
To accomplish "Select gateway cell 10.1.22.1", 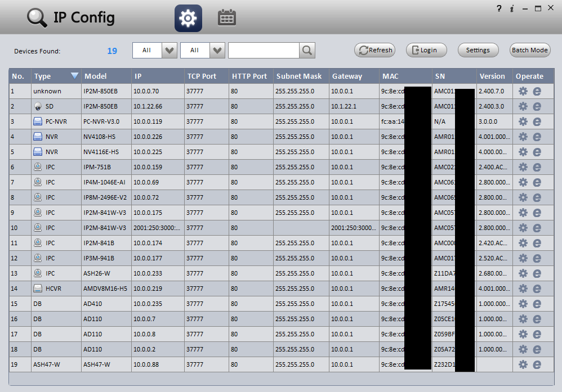I will (354, 106).
